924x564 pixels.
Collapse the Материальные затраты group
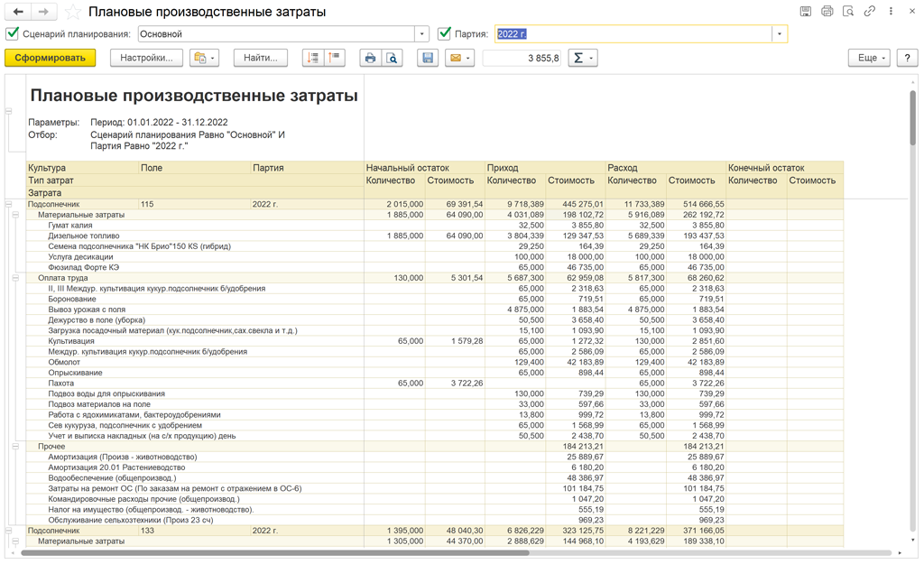coord(15,215)
